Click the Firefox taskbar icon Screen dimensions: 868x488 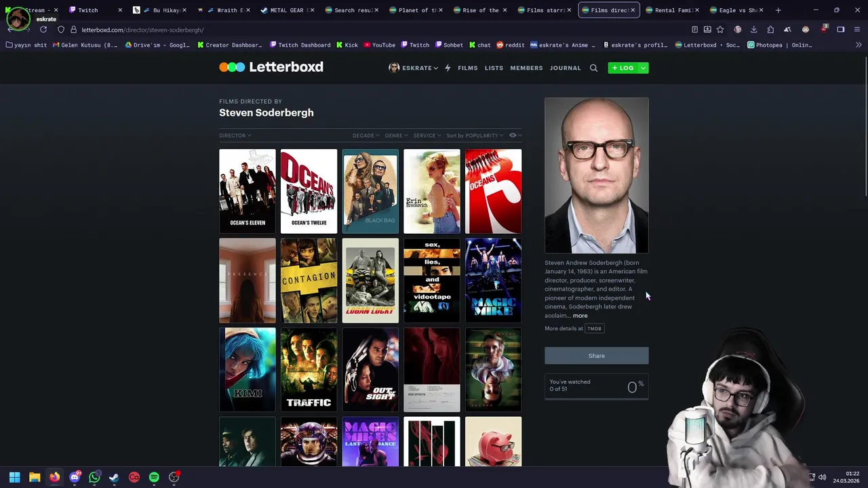point(54,477)
